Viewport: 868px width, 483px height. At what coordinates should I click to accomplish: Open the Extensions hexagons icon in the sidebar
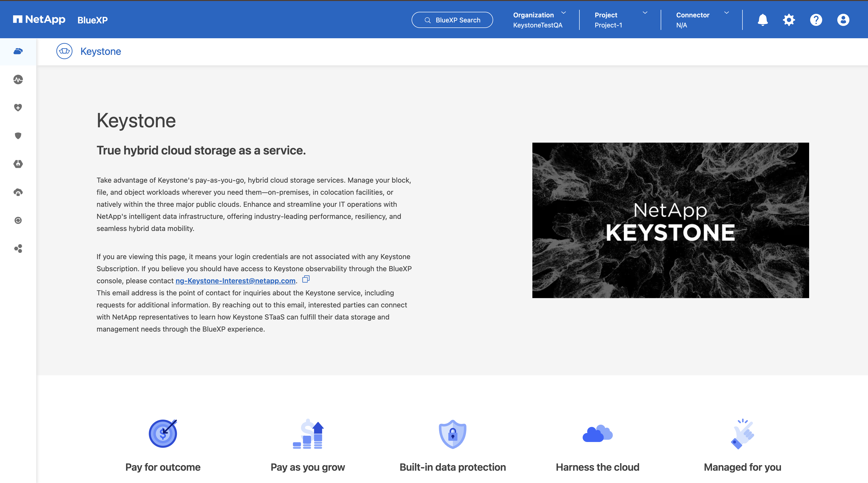tap(18, 249)
